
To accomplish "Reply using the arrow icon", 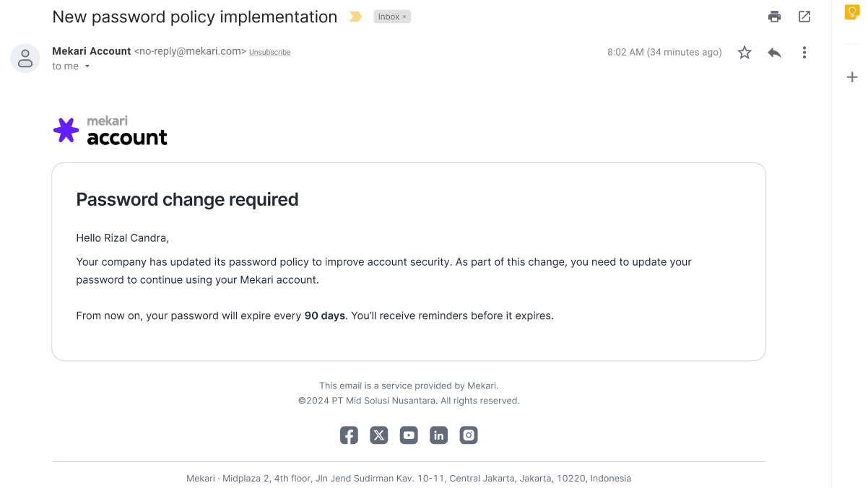I will (775, 53).
